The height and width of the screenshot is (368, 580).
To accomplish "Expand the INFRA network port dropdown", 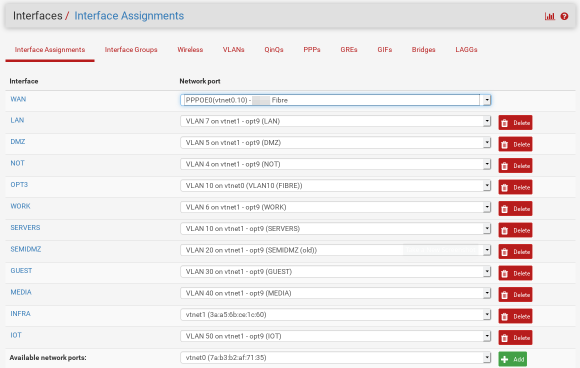I will (335, 314).
